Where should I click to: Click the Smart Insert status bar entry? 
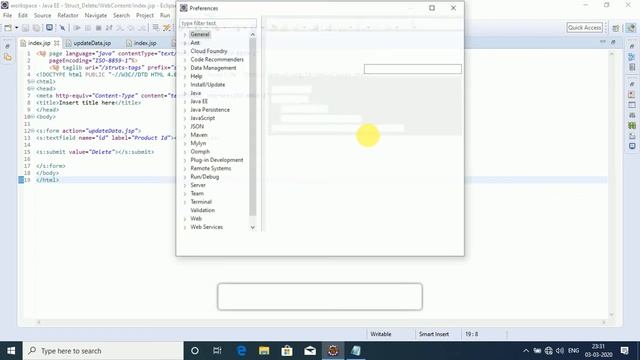pos(433,334)
